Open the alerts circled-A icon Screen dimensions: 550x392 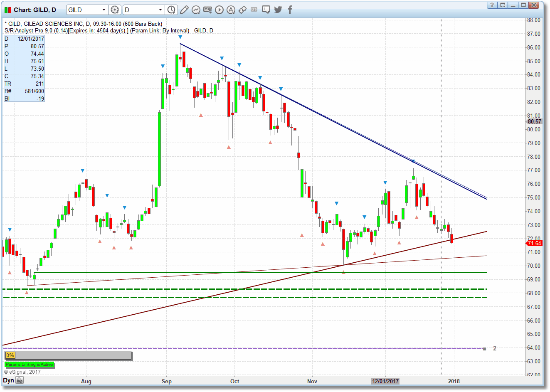(x=231, y=10)
